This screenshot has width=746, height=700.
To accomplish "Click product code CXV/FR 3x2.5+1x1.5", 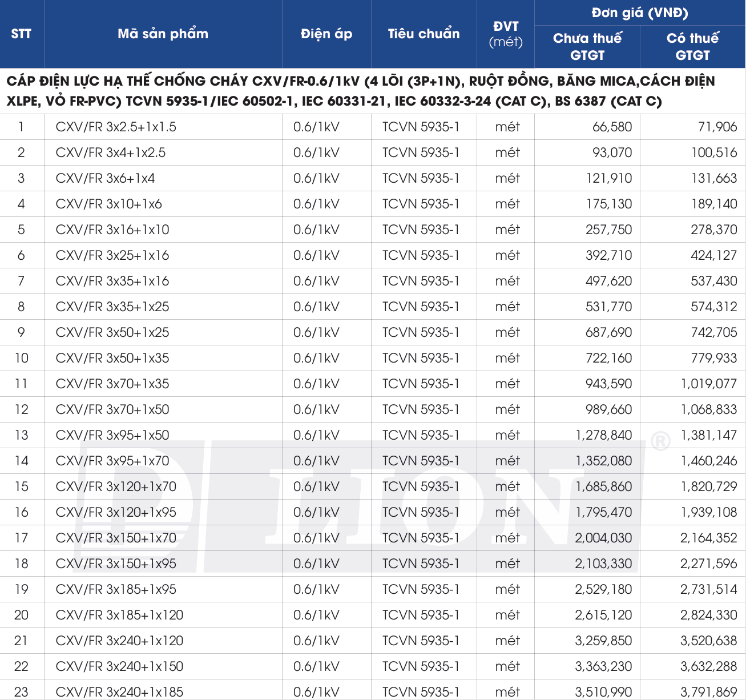I will (116, 127).
